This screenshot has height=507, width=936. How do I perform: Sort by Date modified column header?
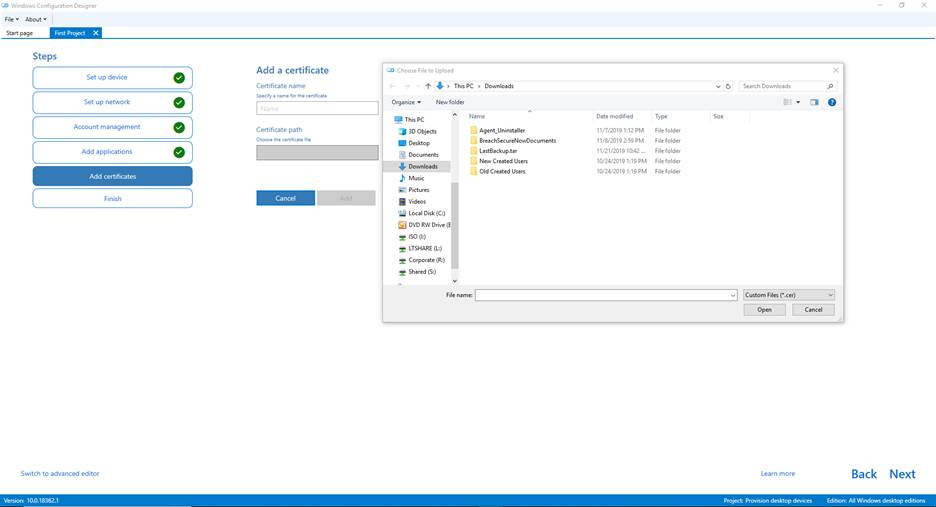point(614,116)
